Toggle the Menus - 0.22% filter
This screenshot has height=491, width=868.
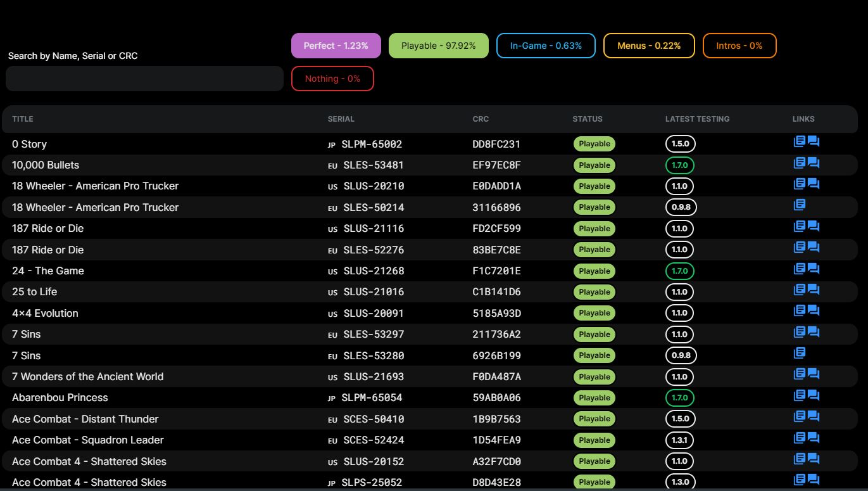pos(649,46)
